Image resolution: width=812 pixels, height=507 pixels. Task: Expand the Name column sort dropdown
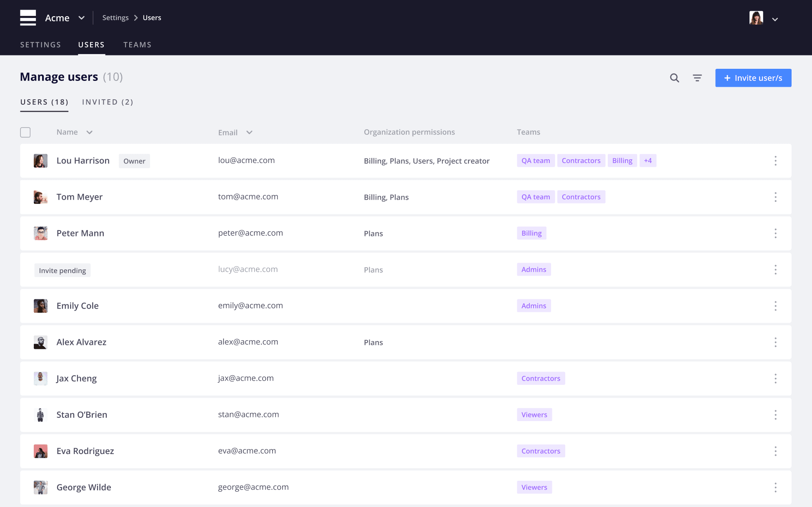tap(89, 132)
